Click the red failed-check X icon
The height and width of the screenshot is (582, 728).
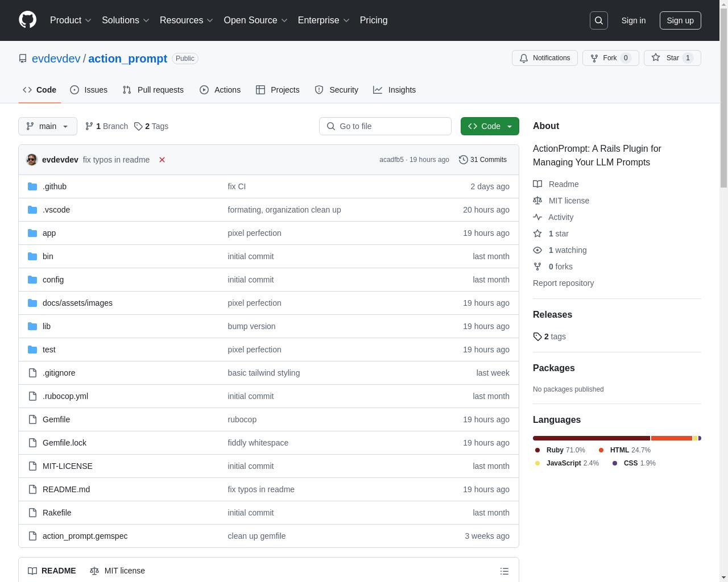(x=162, y=160)
